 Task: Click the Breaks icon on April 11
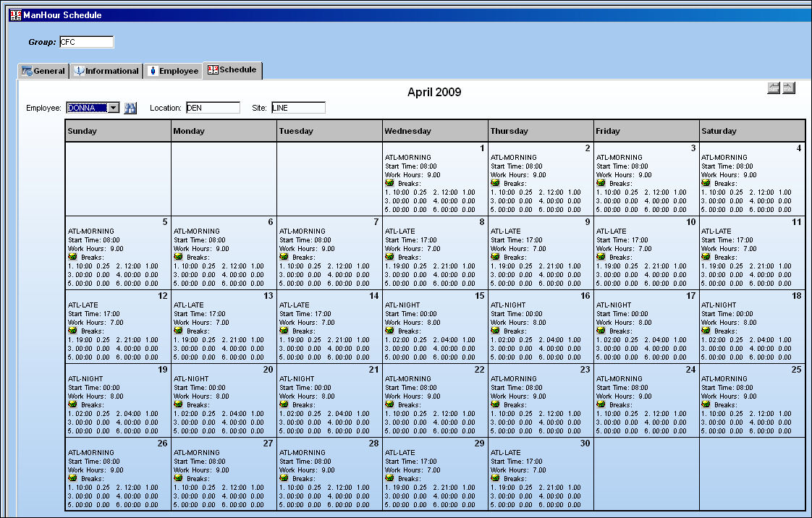[x=706, y=257]
